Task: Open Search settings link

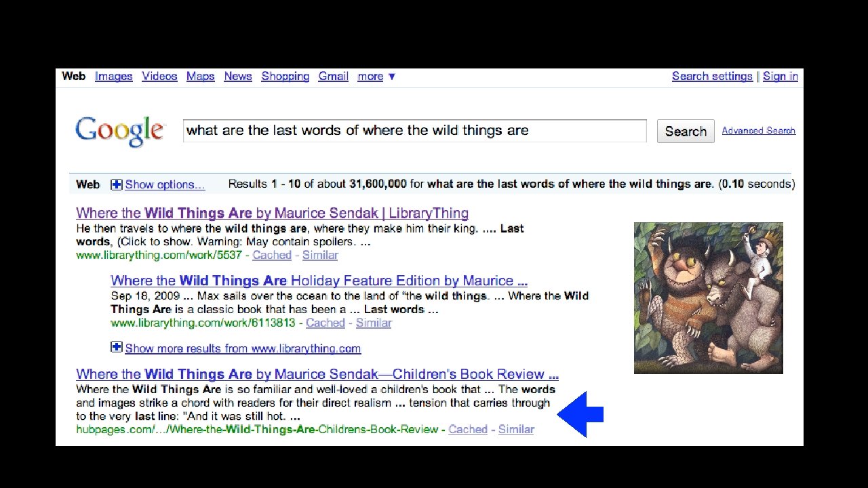Action: click(712, 76)
